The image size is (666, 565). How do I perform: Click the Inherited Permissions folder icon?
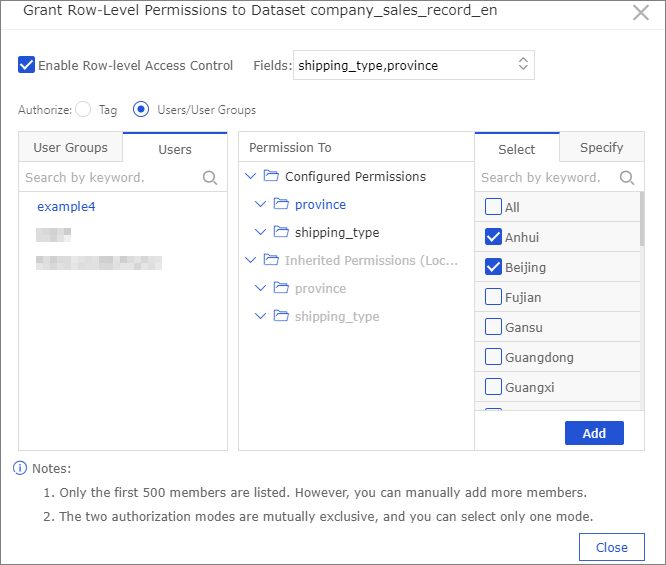click(x=271, y=260)
